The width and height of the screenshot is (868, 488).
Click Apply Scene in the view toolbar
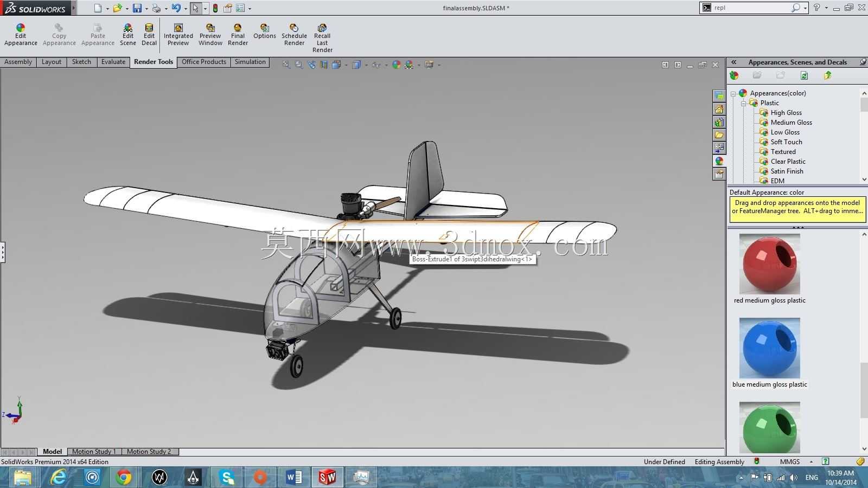coord(409,65)
